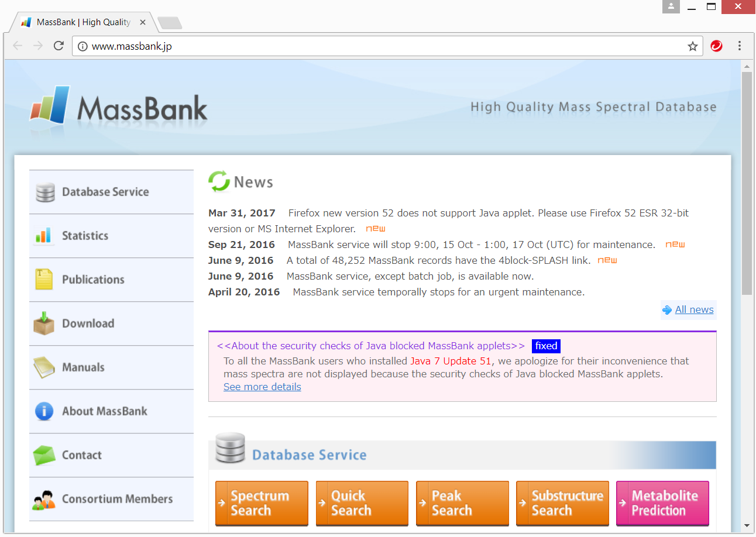This screenshot has height=537, width=756.
Task: Open Database Service in the sidebar
Action: (x=111, y=192)
